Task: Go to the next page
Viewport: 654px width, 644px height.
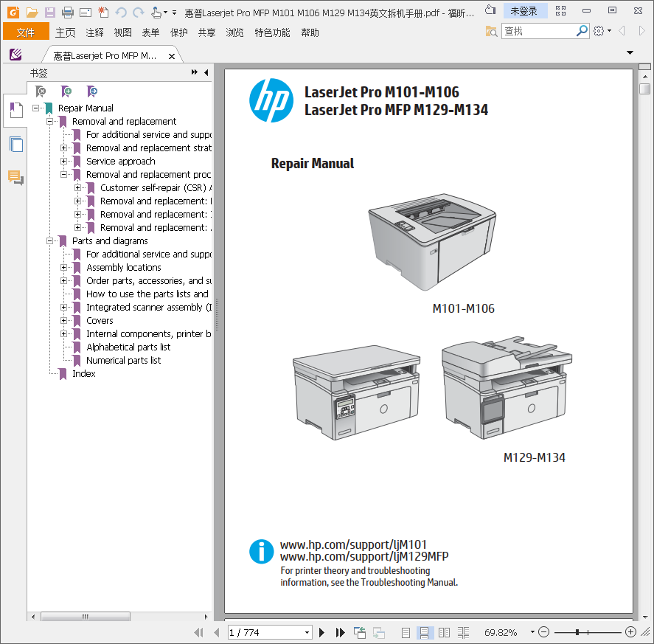Action: (321, 633)
